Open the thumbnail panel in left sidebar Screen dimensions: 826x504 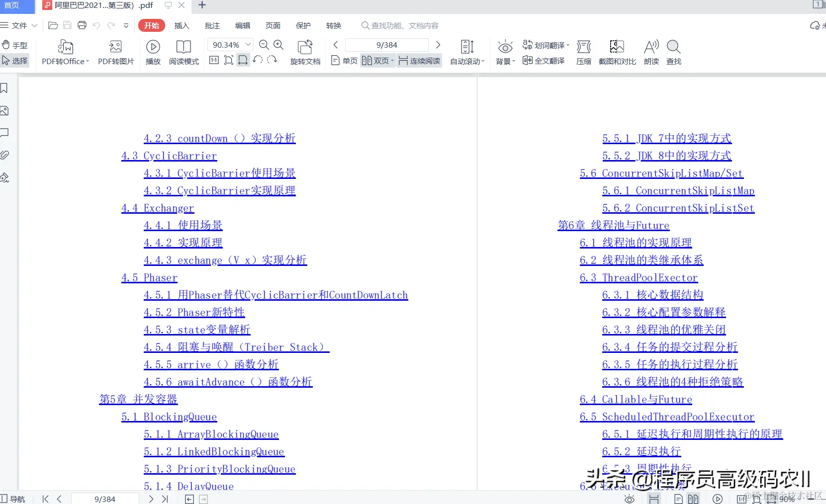[4, 111]
